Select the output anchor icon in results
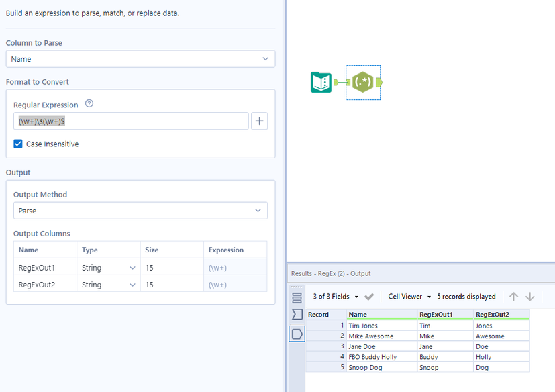Screen dimensions: 555x392 click(x=297, y=334)
